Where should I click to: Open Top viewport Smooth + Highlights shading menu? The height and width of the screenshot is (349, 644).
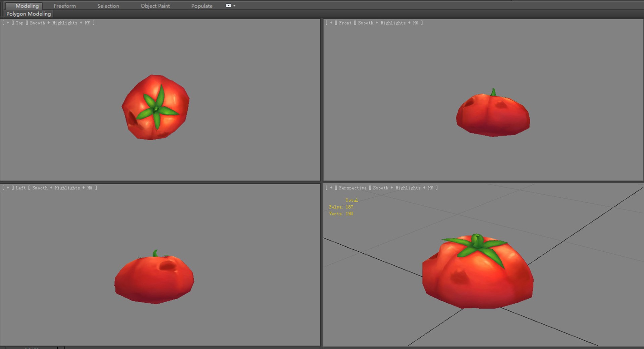click(x=60, y=23)
